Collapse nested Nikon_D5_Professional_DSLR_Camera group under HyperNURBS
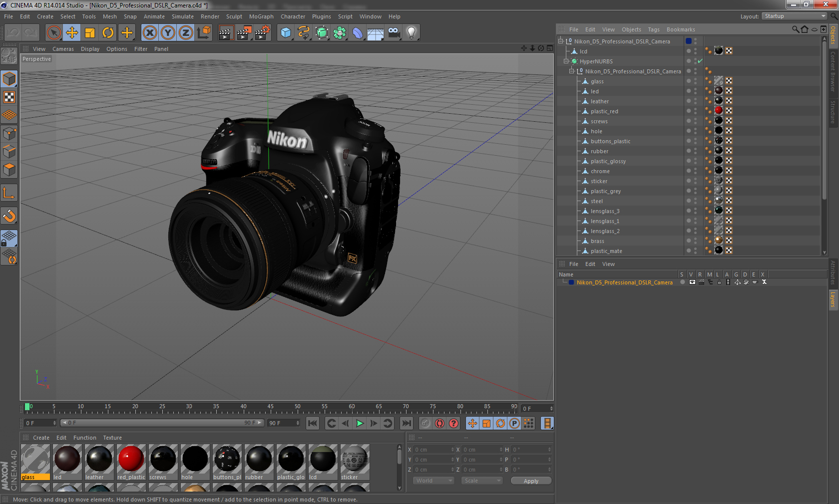The image size is (839, 504). click(x=572, y=71)
